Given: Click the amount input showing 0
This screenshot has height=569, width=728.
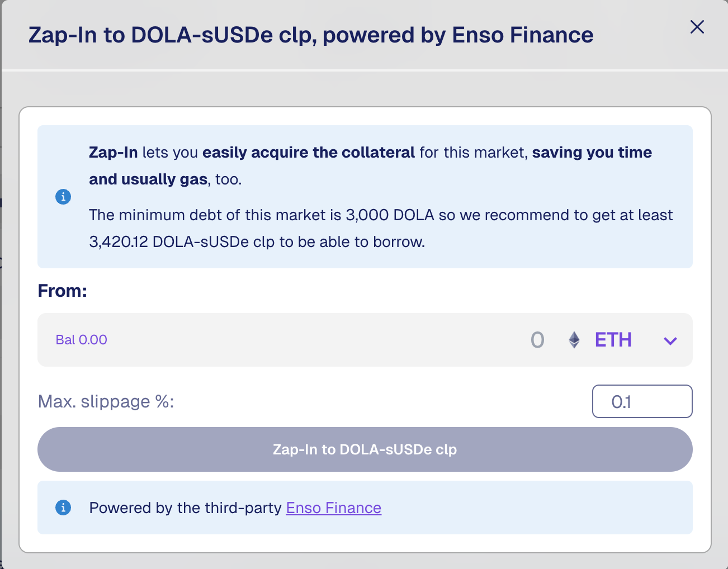Looking at the screenshot, I should [537, 339].
